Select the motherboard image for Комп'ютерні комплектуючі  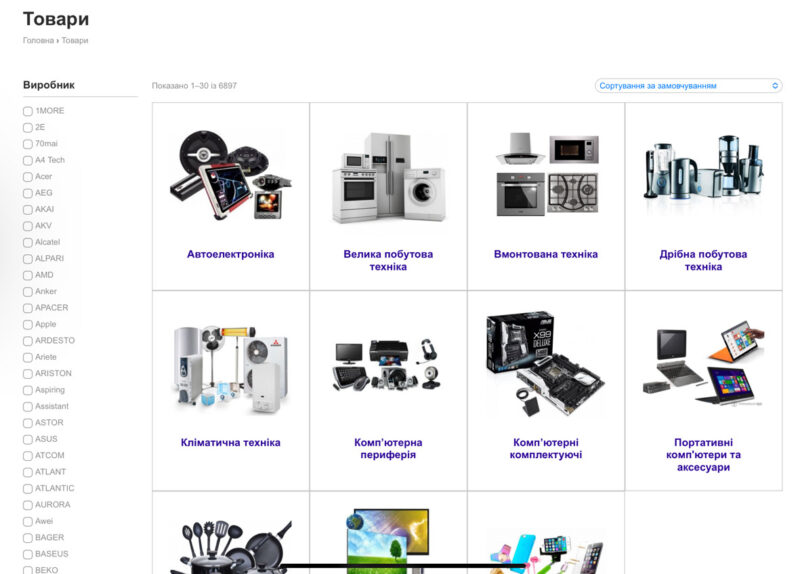coord(546,363)
